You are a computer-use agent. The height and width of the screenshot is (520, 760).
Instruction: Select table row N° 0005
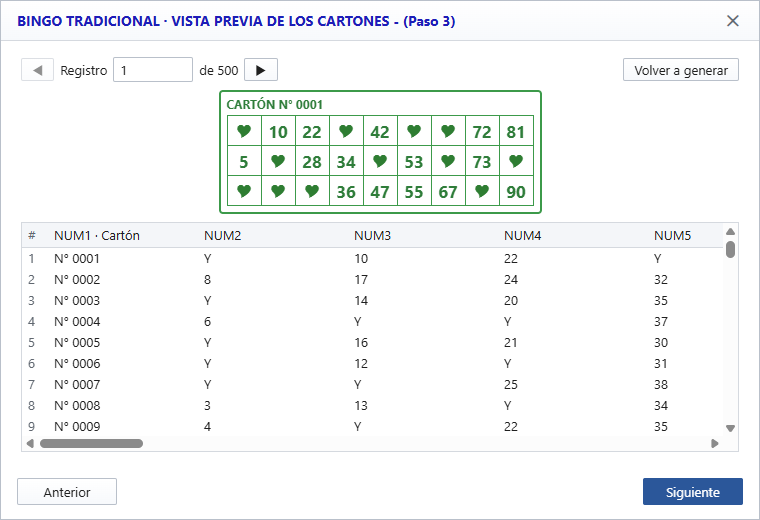coord(372,343)
